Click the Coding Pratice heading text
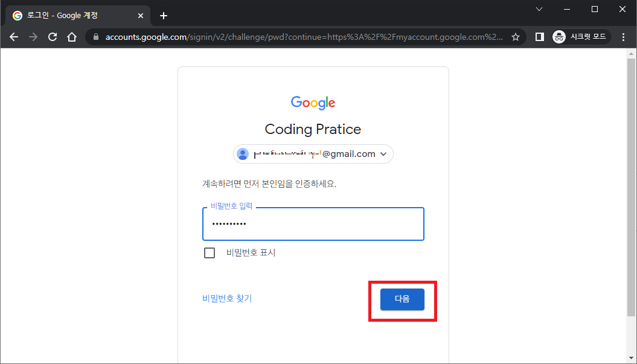 [313, 129]
